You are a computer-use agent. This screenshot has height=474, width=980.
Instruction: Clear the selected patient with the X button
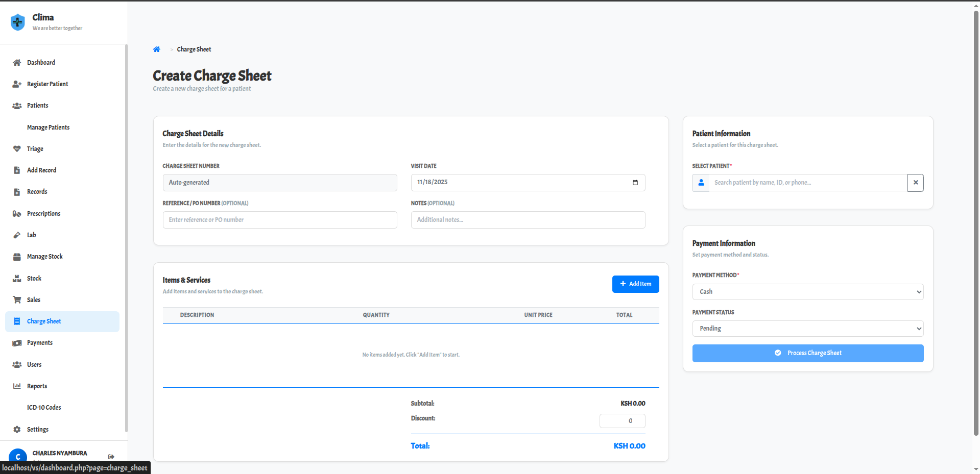[x=915, y=182]
